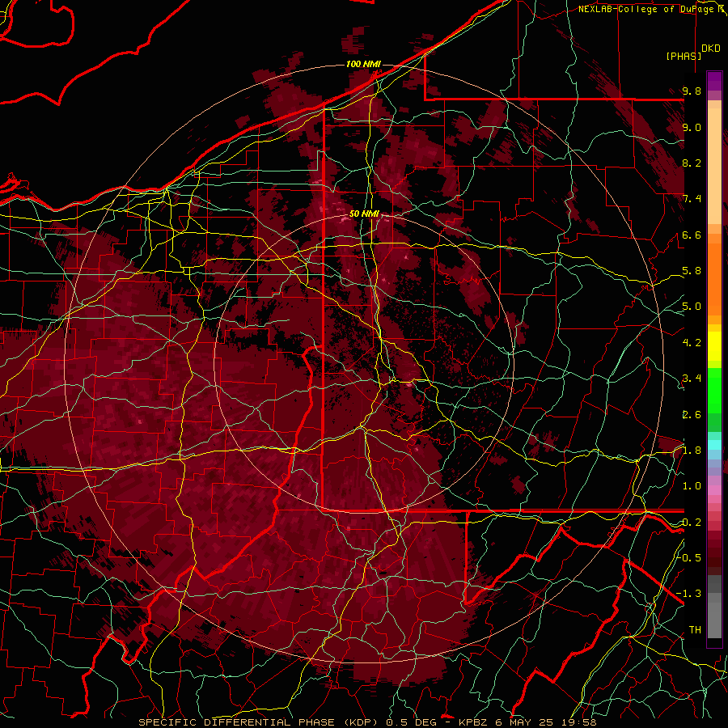
Task: Click the "DKD" units label above the scale
Action: (x=711, y=49)
